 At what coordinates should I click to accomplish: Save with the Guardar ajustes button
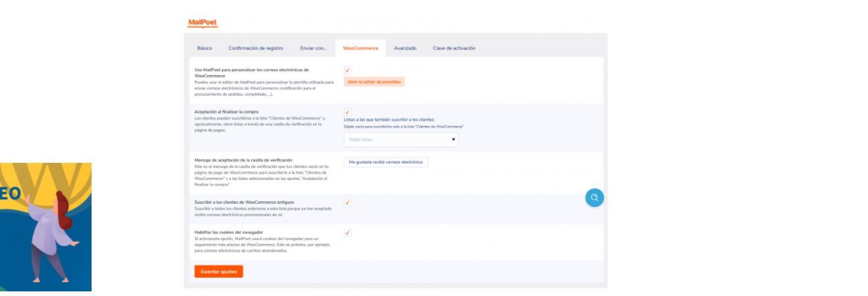click(219, 271)
